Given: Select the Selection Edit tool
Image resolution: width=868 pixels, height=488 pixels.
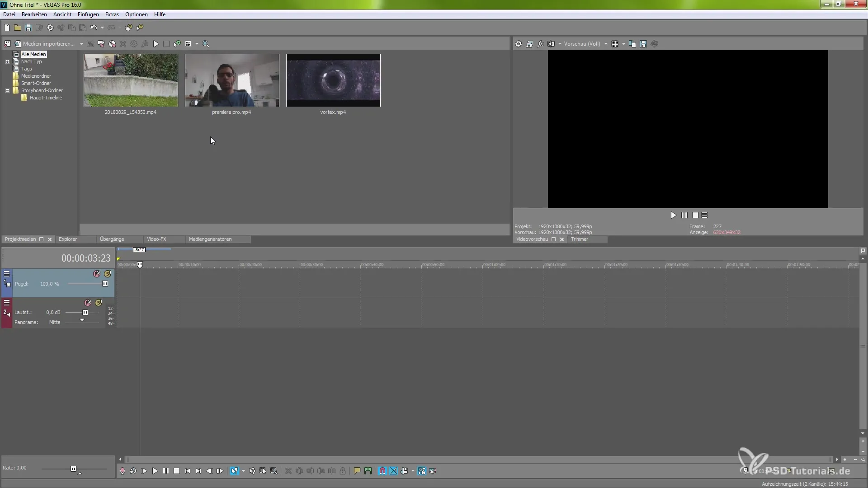Looking at the screenshot, I should pyautogui.click(x=263, y=471).
